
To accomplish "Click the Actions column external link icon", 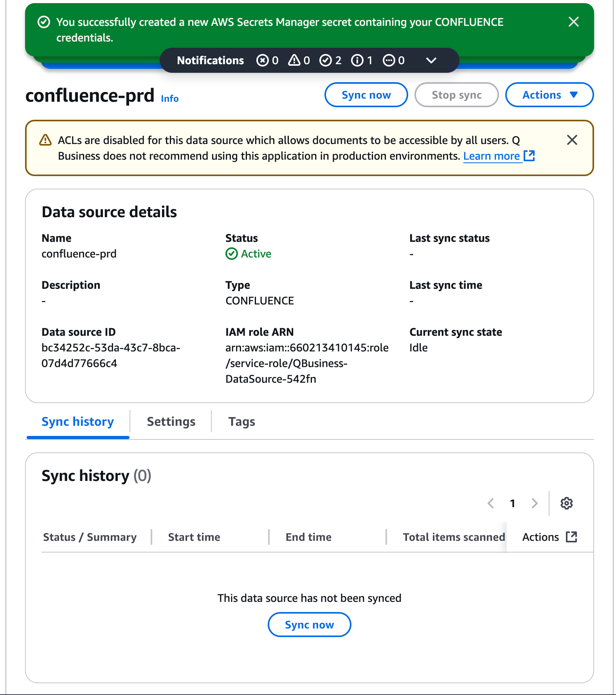I will [571, 537].
